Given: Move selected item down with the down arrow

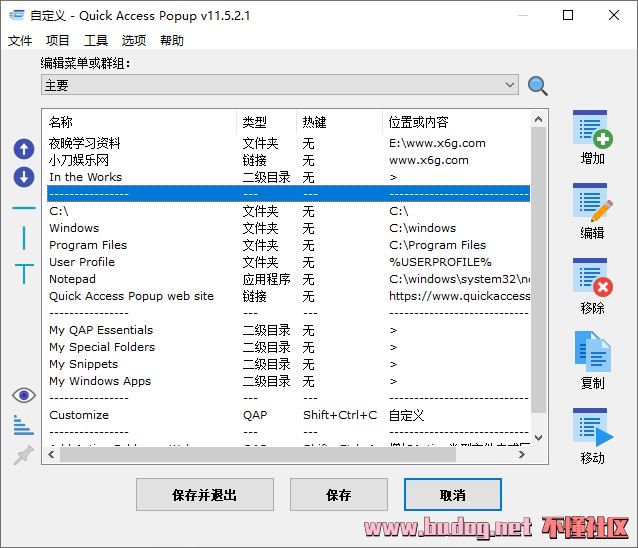Looking at the screenshot, I should click(x=23, y=177).
